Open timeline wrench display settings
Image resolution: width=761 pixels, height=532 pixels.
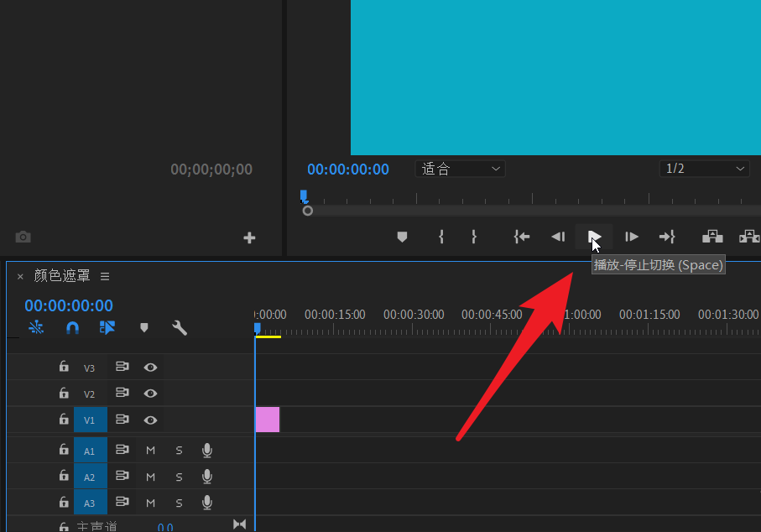tap(180, 327)
